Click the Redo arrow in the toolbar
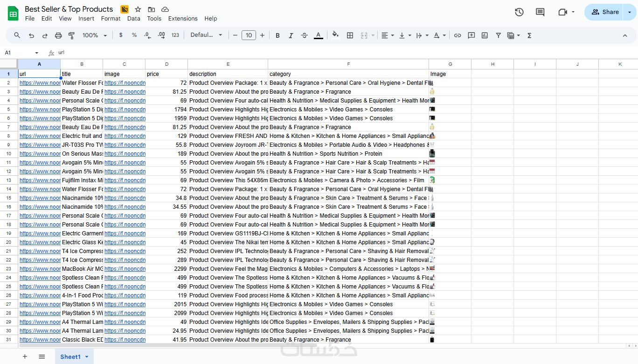638x364 pixels. 45,35
